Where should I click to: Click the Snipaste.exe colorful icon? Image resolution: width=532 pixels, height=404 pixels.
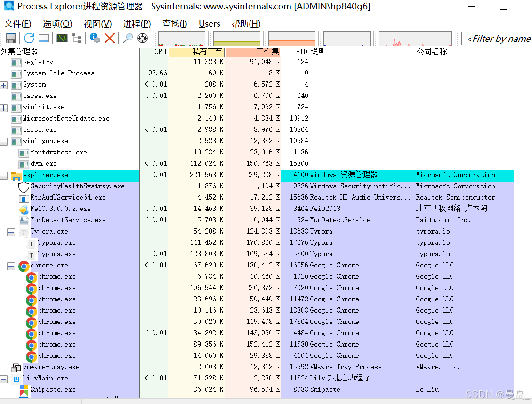[24, 391]
